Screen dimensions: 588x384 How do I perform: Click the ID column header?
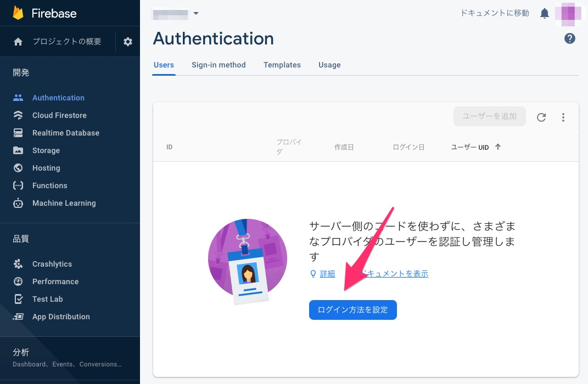pos(170,147)
